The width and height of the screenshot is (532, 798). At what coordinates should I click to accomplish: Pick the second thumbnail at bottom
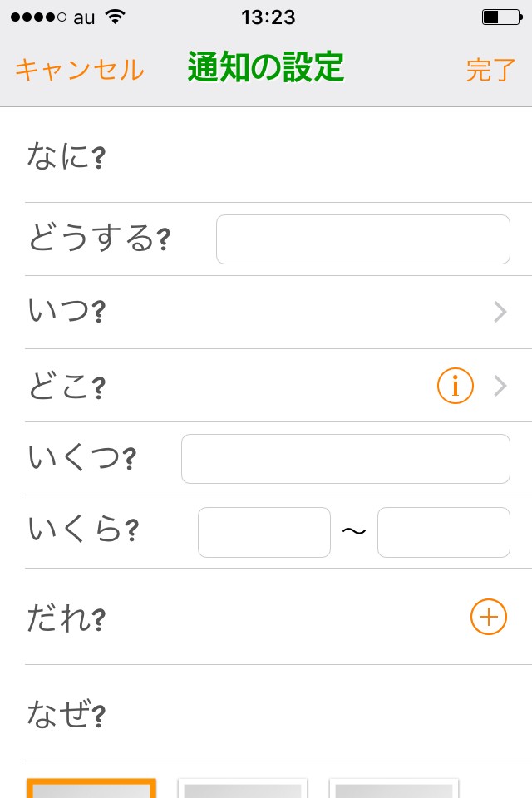point(243,788)
